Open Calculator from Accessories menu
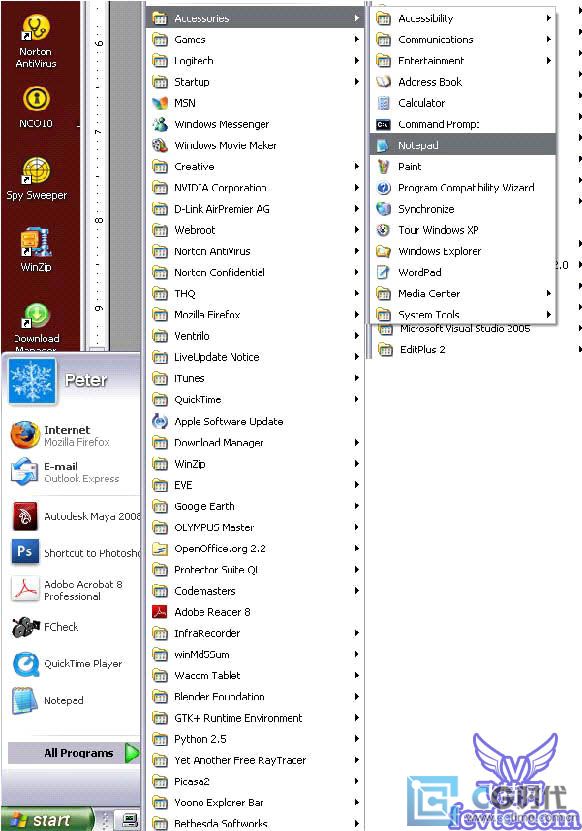582x831 pixels. click(x=463, y=103)
